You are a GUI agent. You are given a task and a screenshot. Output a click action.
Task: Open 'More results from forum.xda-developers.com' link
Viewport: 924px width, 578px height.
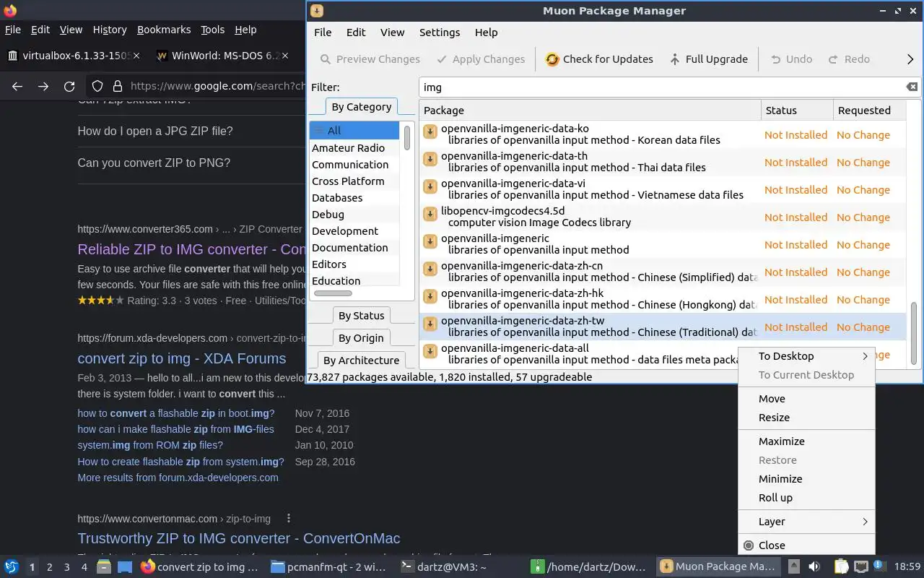point(178,478)
